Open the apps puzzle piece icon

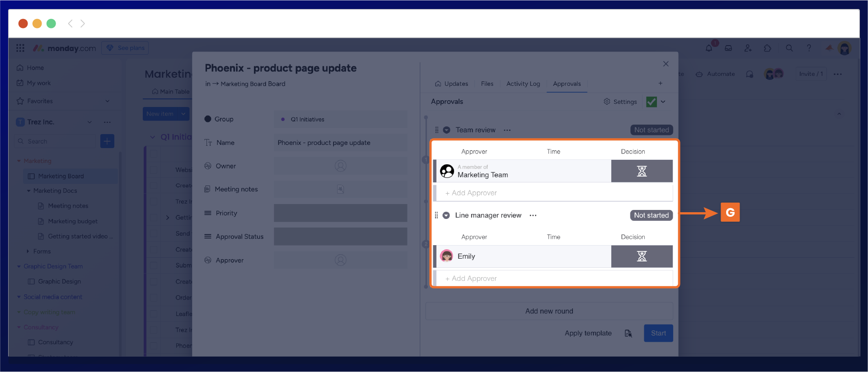767,48
